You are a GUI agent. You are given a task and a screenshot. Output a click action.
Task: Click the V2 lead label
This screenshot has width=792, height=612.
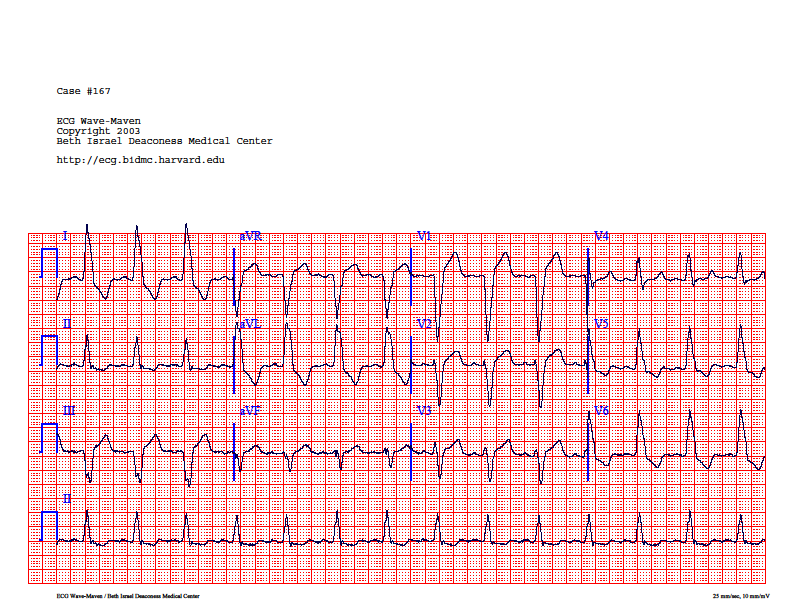(424, 324)
